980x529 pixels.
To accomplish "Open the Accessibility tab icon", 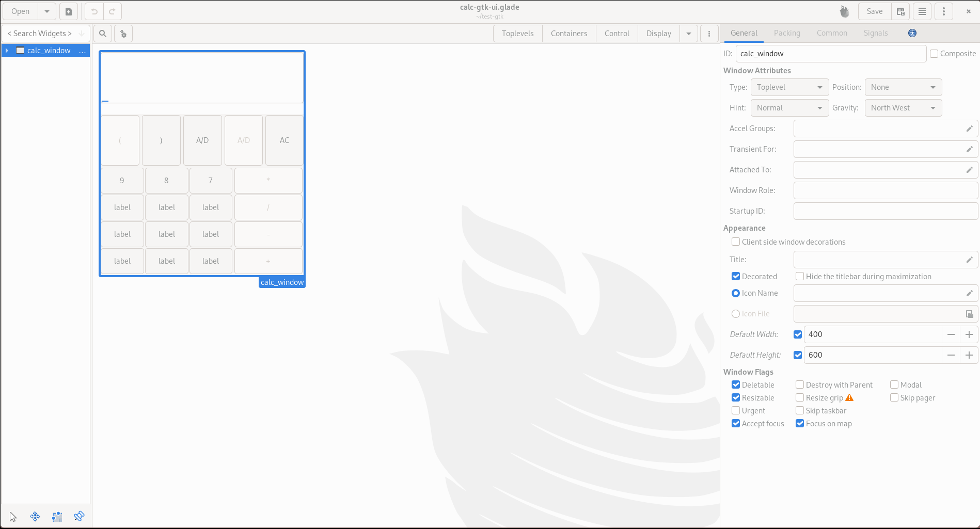I will (912, 33).
